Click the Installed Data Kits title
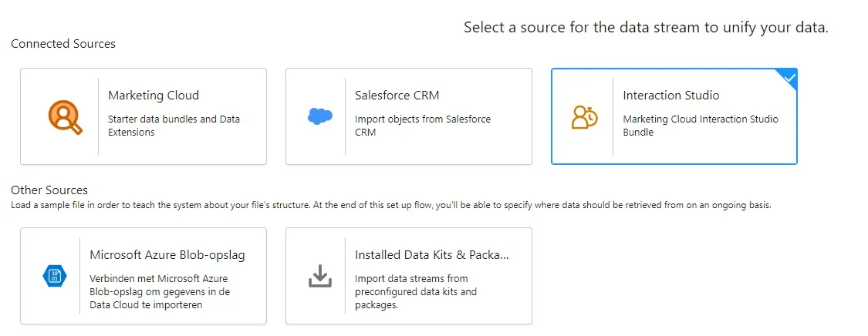This screenshot has width=868, height=336. pos(432,254)
